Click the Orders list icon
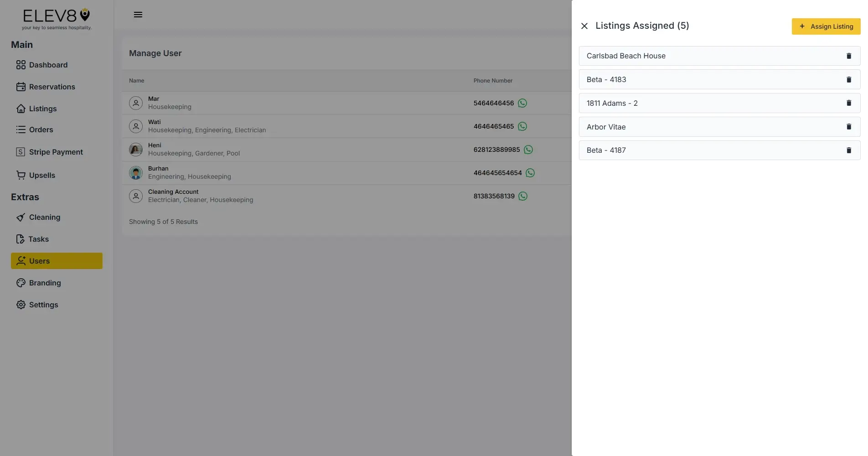The width and height of the screenshot is (868, 456). coord(21,130)
